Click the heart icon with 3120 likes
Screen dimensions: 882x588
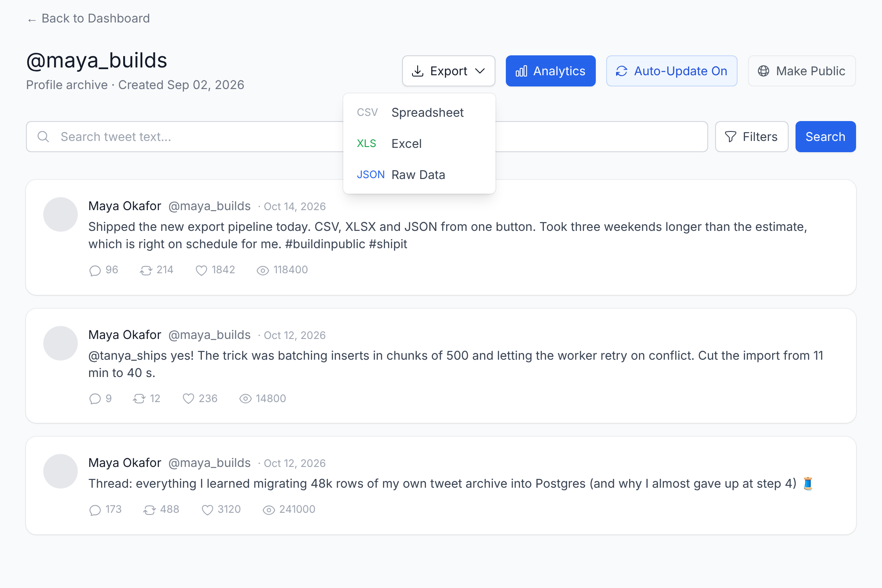pos(208,510)
